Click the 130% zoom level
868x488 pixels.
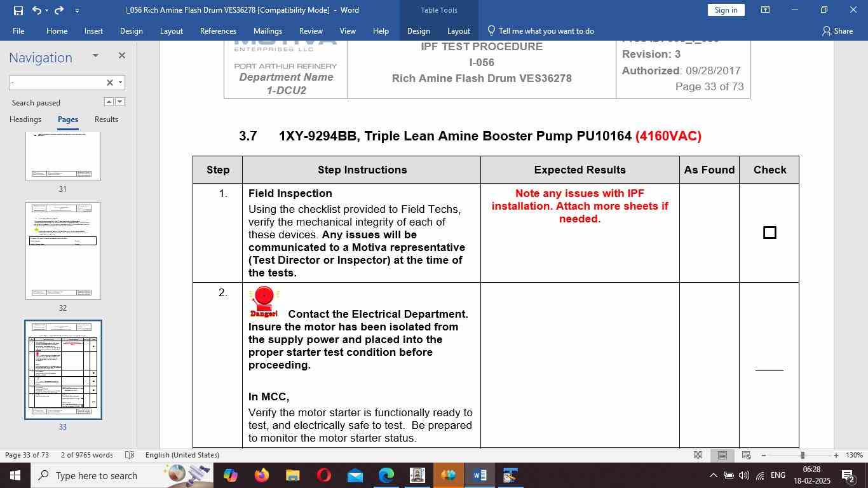click(x=855, y=455)
